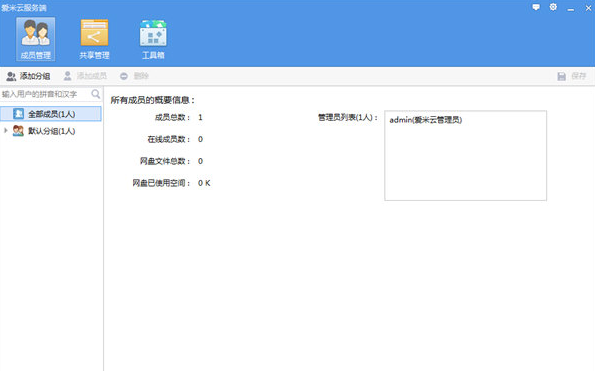Click the 网盘文件总数 value 0
Screen dimensions: 595x371
pos(200,161)
